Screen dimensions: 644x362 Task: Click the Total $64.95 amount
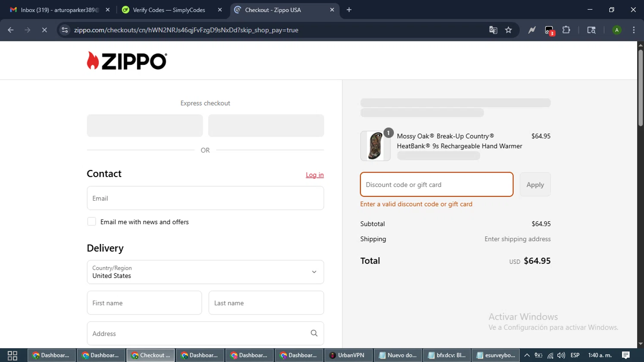click(537, 261)
